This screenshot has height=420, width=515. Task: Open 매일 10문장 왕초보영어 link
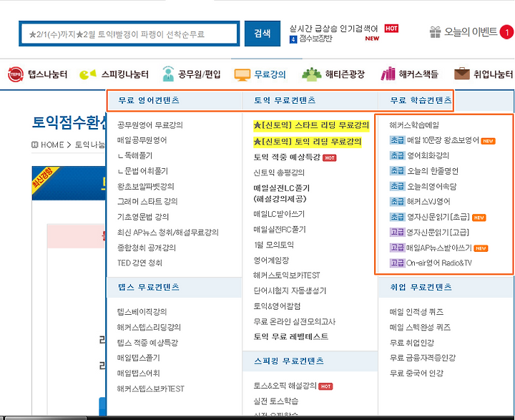[443, 140]
